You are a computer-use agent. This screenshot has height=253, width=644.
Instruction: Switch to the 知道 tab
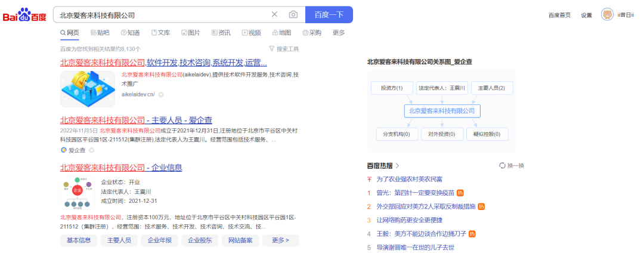(x=130, y=33)
